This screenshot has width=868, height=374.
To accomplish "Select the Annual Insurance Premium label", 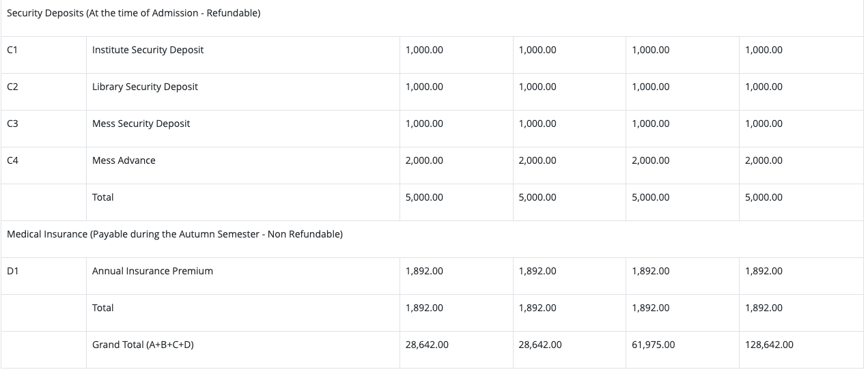I will point(152,271).
